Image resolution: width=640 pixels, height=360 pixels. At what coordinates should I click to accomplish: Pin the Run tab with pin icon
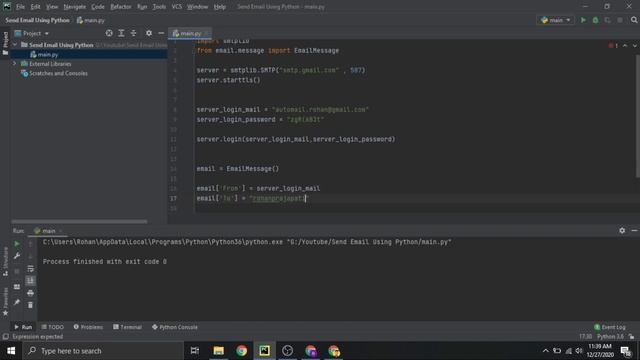[17, 302]
